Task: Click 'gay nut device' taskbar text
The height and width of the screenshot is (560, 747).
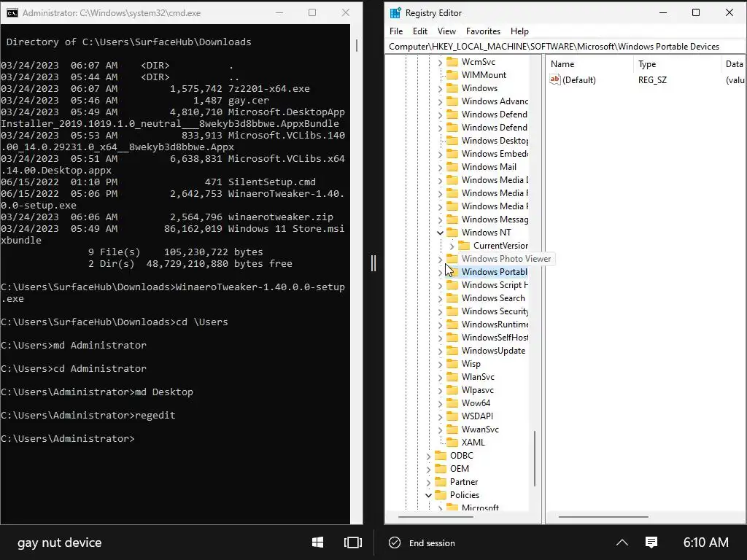Action: (x=60, y=542)
